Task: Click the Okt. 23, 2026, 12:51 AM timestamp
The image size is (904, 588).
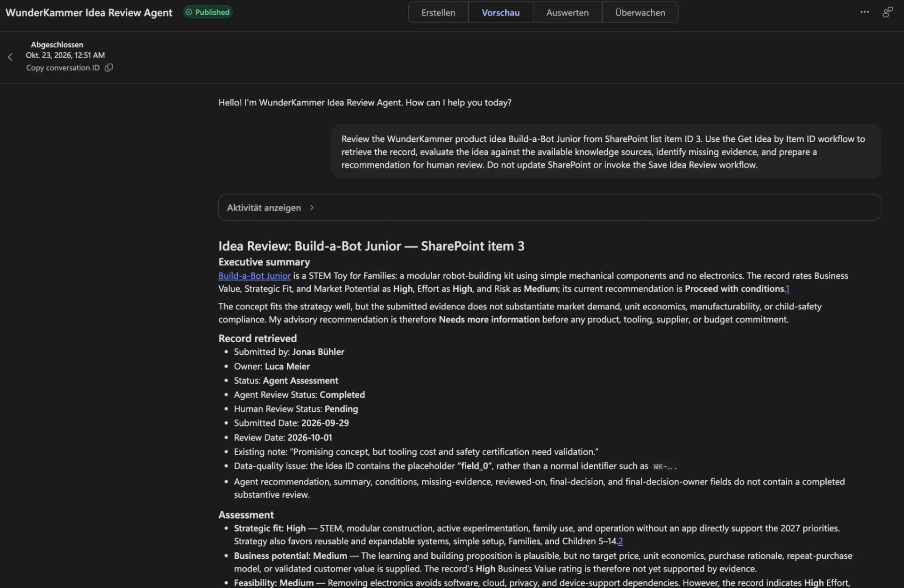Action: tap(65, 55)
